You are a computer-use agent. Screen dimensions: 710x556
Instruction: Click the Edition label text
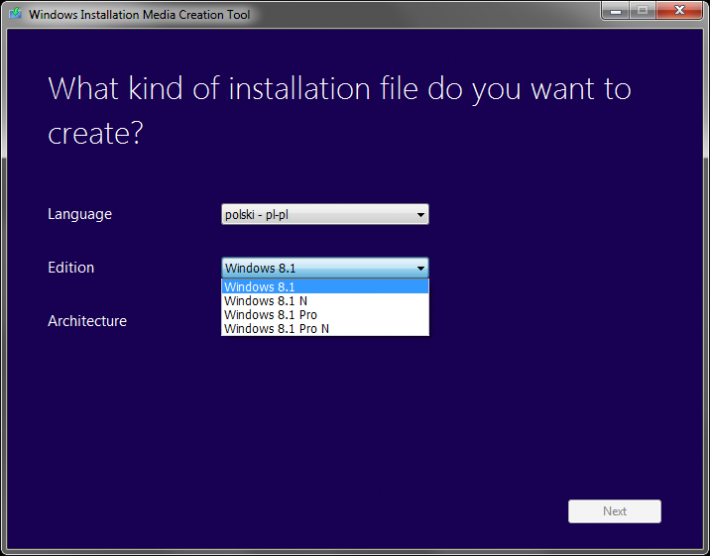coord(71,268)
